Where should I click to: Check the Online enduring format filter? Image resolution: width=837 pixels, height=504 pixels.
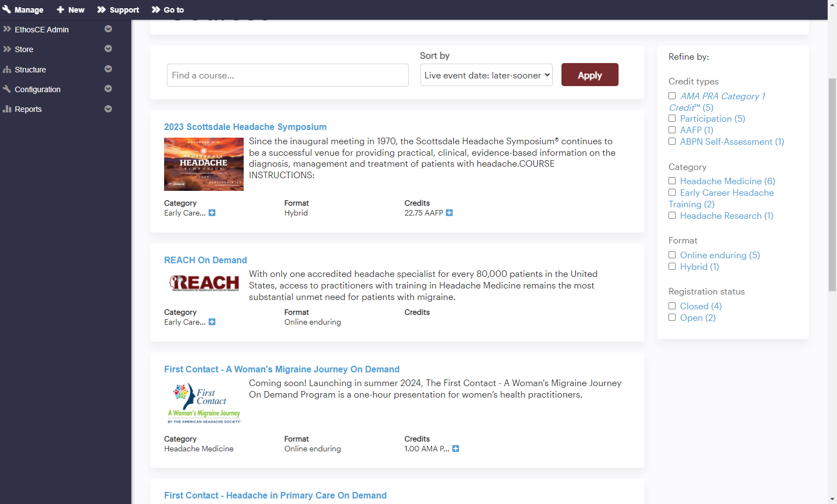pos(672,255)
